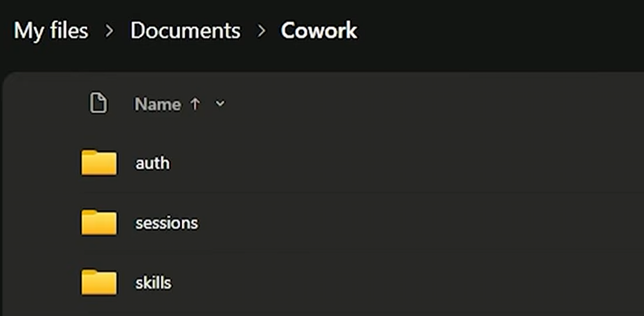Click empty area beside the breadcrumb path
Viewport: 644px width, 316px height.
pyautogui.click(x=493, y=31)
